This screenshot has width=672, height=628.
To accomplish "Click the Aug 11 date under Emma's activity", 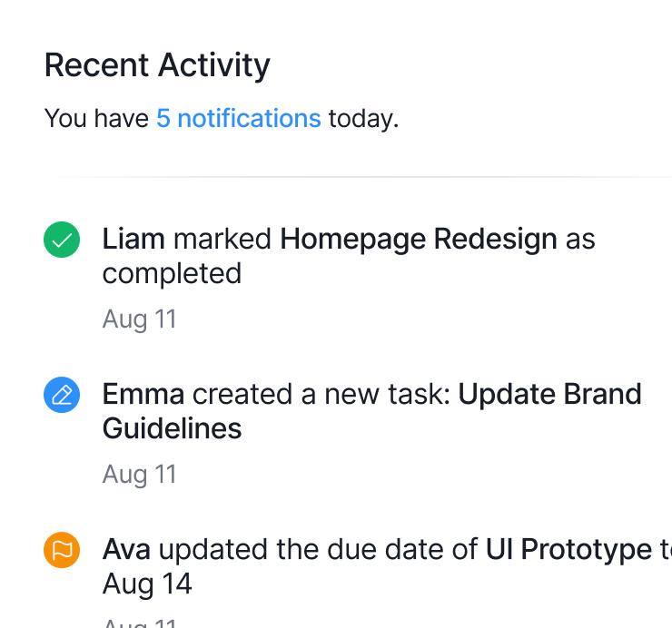I will tap(139, 474).
